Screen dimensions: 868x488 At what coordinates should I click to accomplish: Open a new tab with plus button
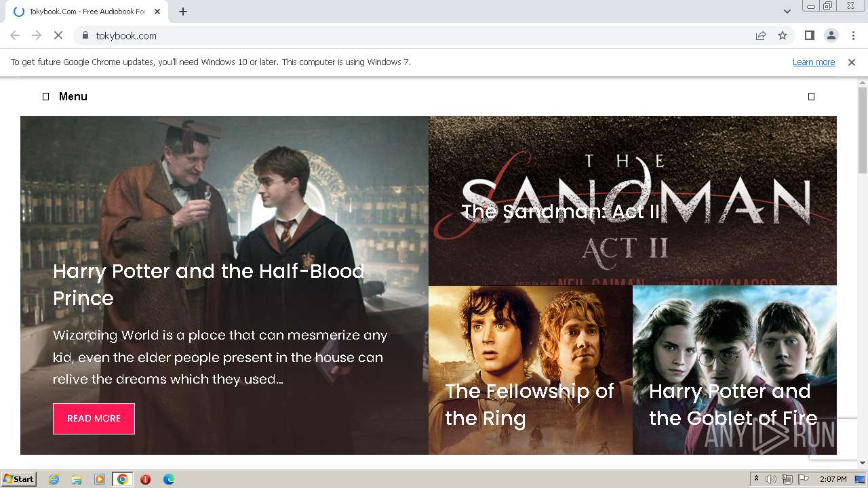(x=183, y=12)
